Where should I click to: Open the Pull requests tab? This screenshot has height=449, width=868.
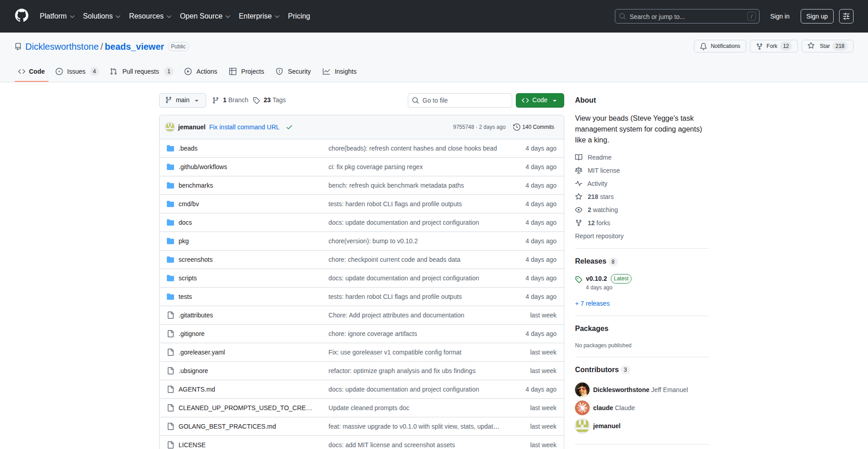pyautogui.click(x=141, y=71)
